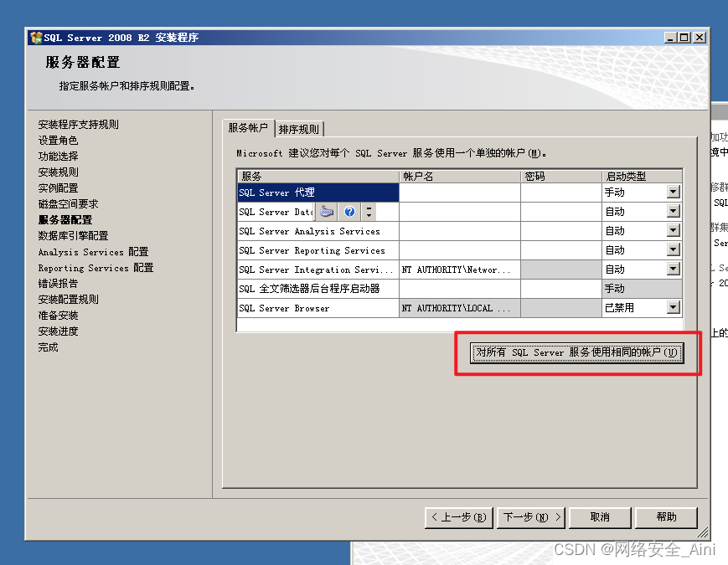The height and width of the screenshot is (565, 728).
Task: Click 错误报告 step in sidebar
Action: 58,284
